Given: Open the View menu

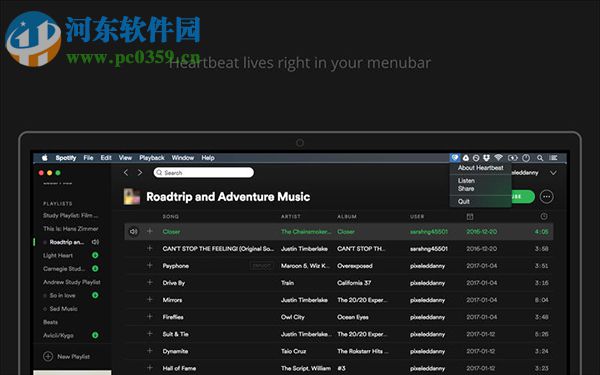Looking at the screenshot, I should [125, 158].
